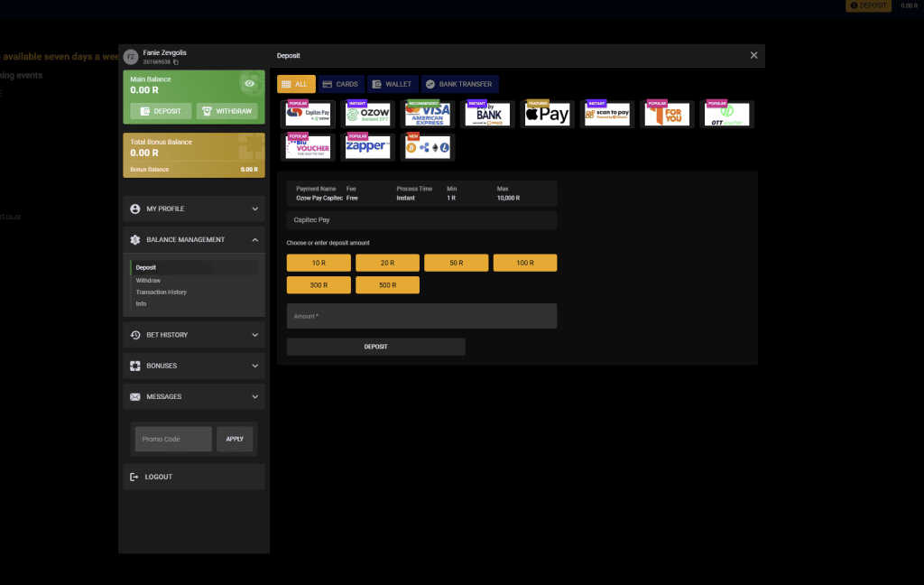
Task: Click the Max value 10,000 R
Action: (x=509, y=198)
